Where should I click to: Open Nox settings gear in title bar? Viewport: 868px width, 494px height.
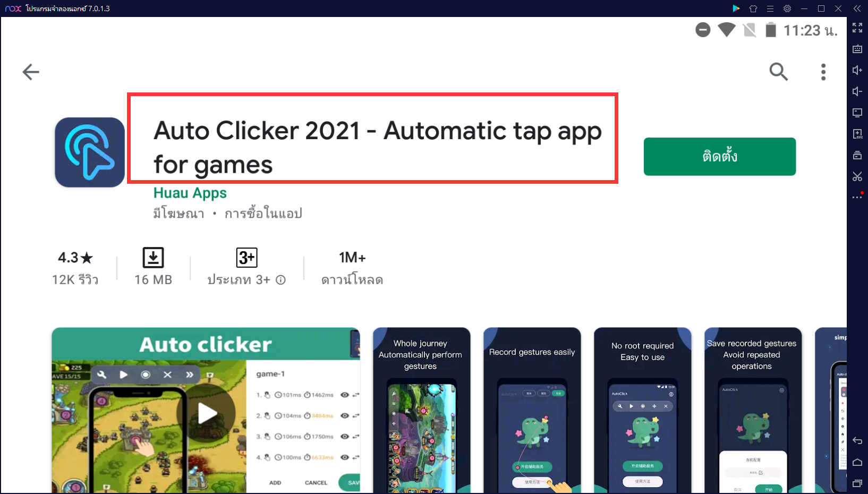click(x=787, y=8)
